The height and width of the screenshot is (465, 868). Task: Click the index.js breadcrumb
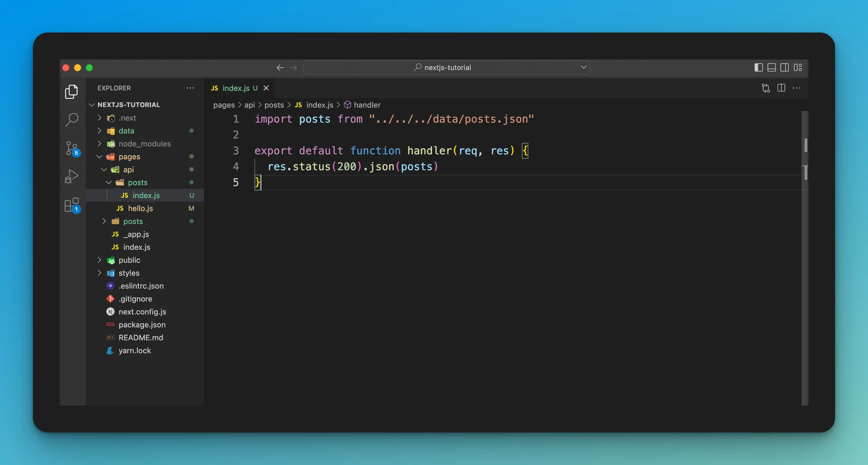[x=314, y=105]
